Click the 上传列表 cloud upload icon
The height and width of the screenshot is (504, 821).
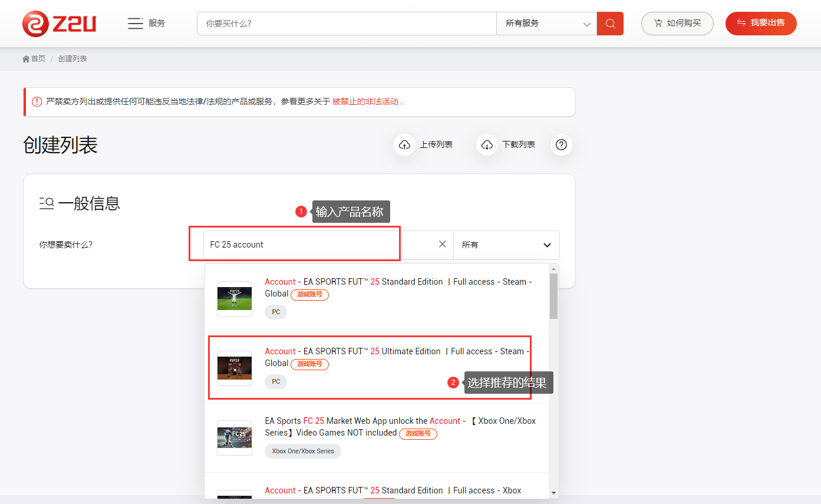pyautogui.click(x=405, y=145)
